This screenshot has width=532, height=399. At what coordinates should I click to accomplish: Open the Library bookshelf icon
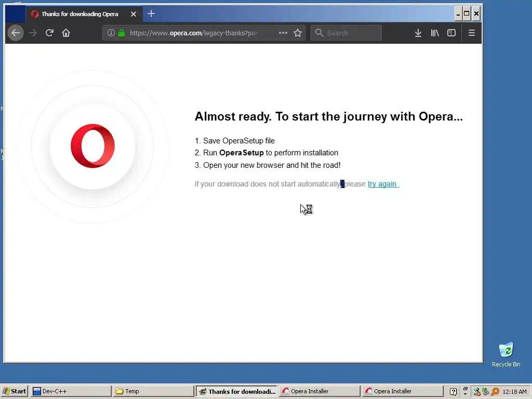click(435, 33)
